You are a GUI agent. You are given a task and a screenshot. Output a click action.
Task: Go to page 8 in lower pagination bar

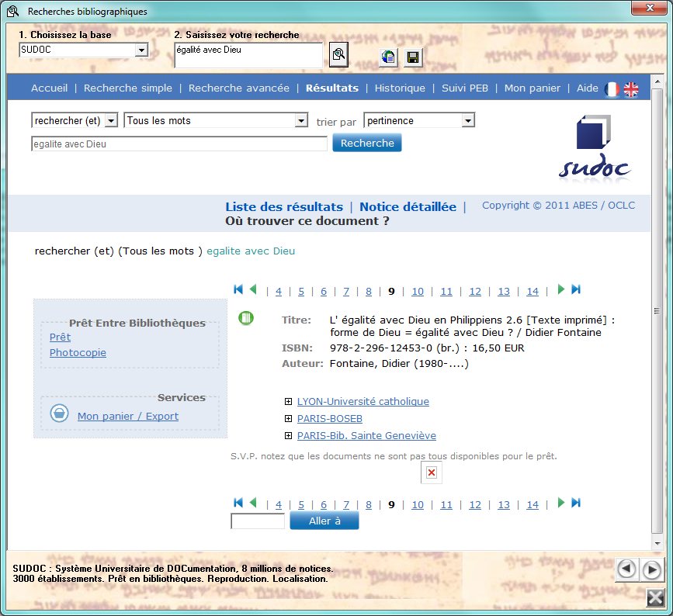click(x=369, y=505)
